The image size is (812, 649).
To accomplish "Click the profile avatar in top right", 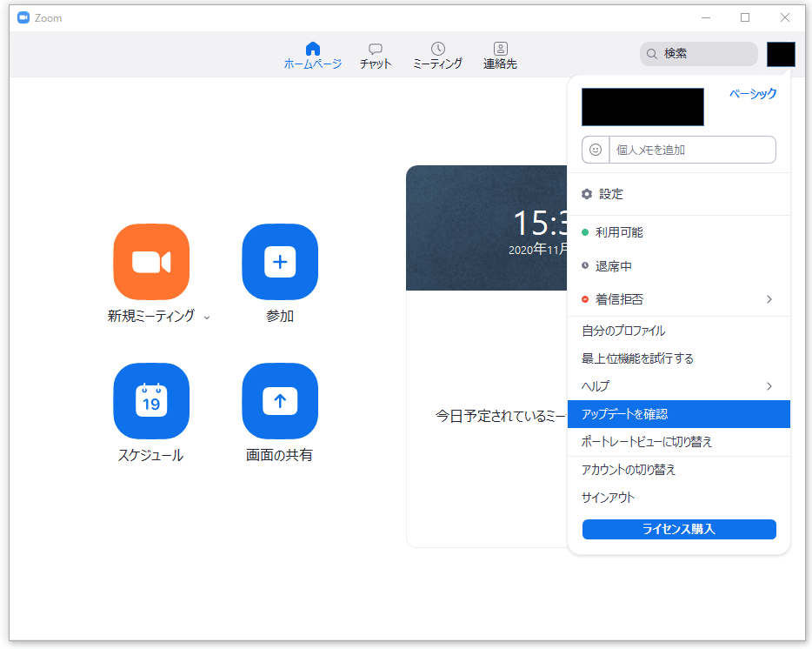I will 781,55.
